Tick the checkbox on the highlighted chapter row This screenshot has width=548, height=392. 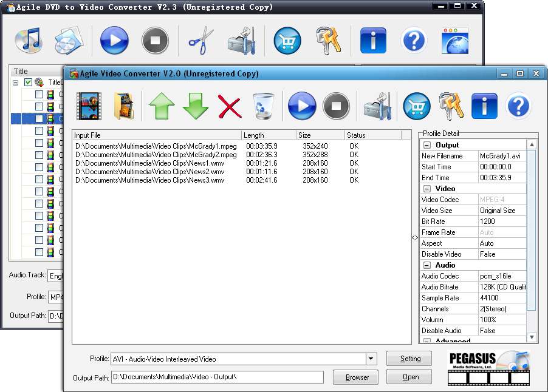point(39,119)
